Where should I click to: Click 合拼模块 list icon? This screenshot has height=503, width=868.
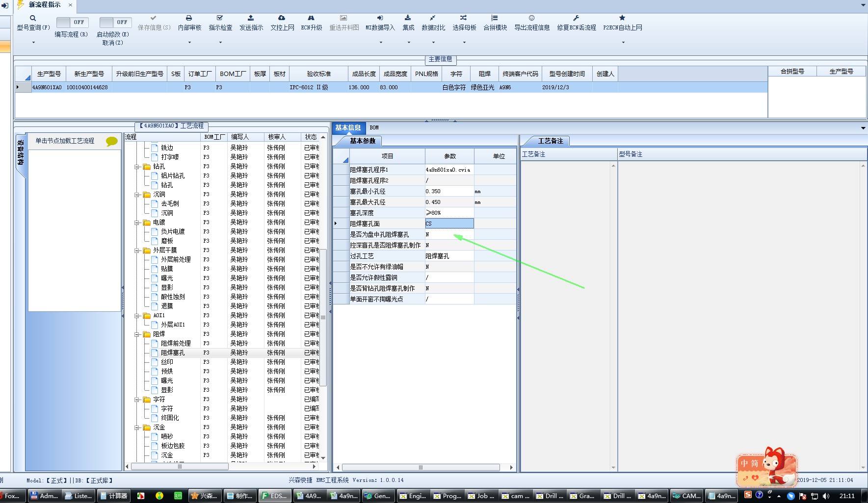pyautogui.click(x=495, y=18)
